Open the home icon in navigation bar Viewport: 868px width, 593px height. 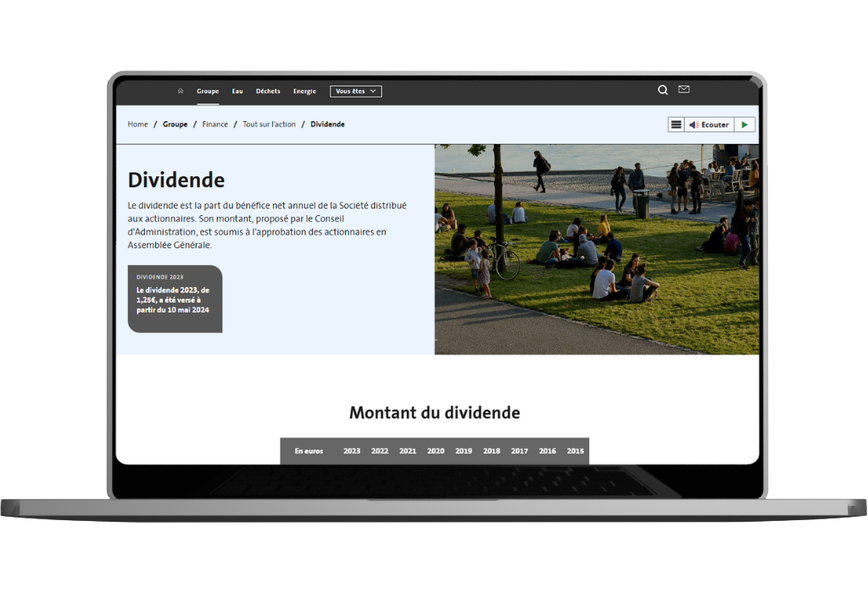pyautogui.click(x=181, y=91)
